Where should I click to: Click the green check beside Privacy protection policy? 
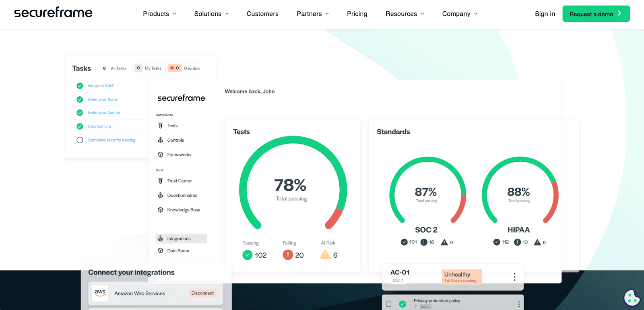tap(402, 304)
